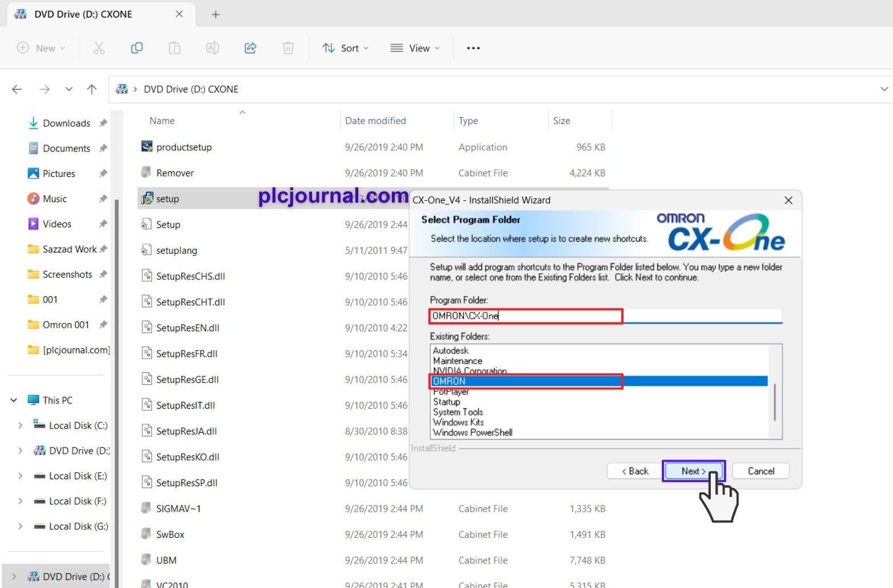
Task: Click the Share icon in toolbar
Action: tap(251, 48)
